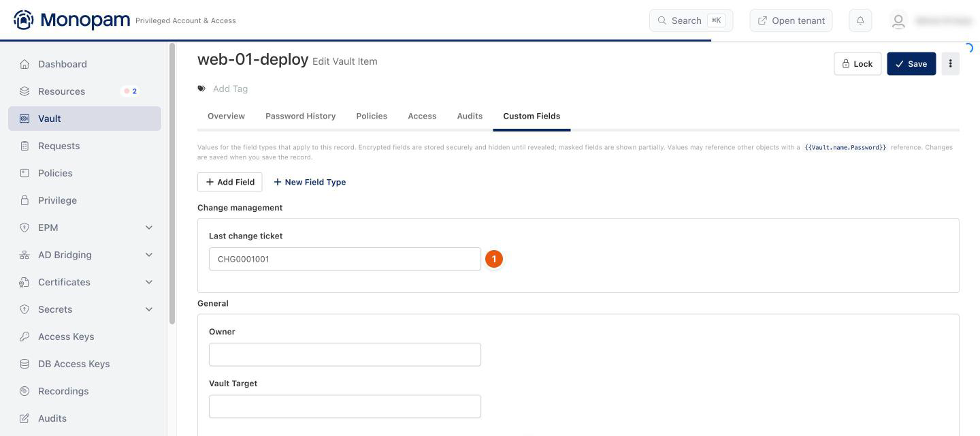This screenshot has width=980, height=436.
Task: Click the Vault safe icon
Action: tap(24, 119)
